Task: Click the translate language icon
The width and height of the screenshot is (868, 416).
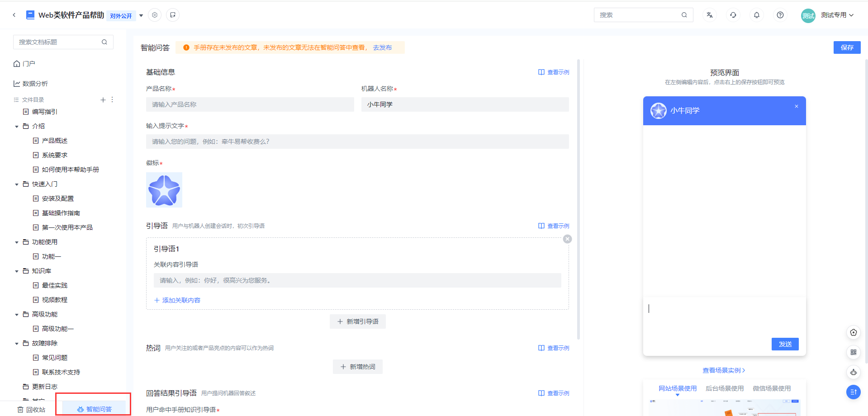Action: 709,15
